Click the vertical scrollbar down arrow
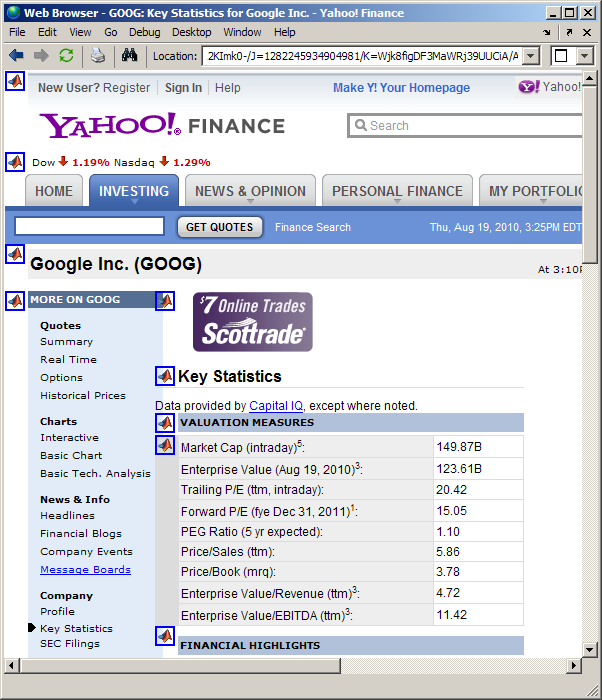602x700 pixels. pos(591,649)
